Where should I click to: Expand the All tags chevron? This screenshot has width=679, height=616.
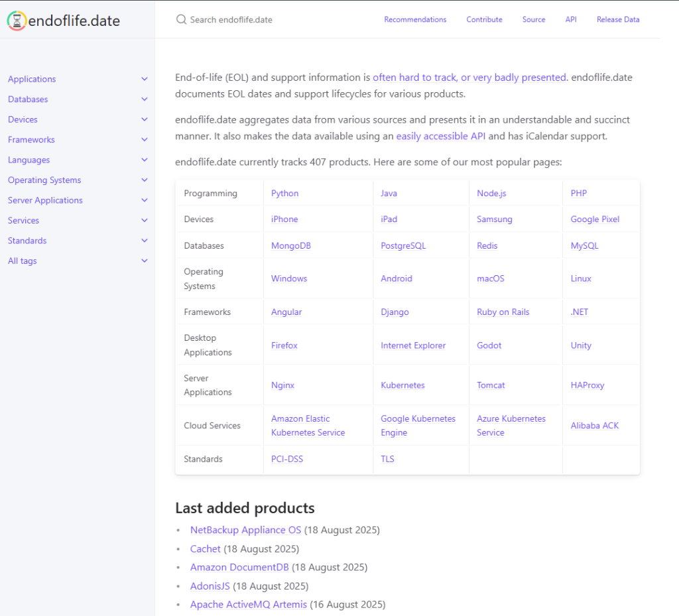(x=145, y=261)
